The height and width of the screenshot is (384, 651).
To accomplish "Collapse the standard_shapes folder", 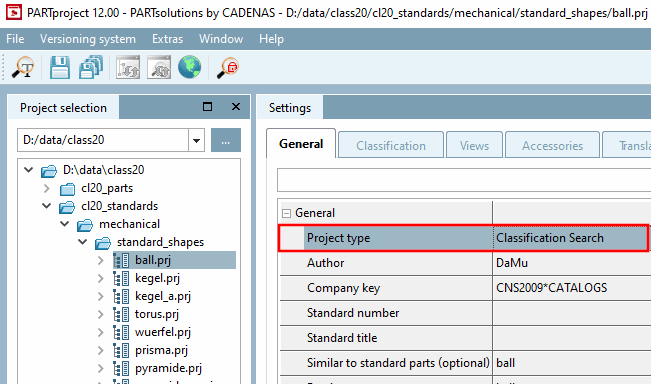I will [83, 242].
